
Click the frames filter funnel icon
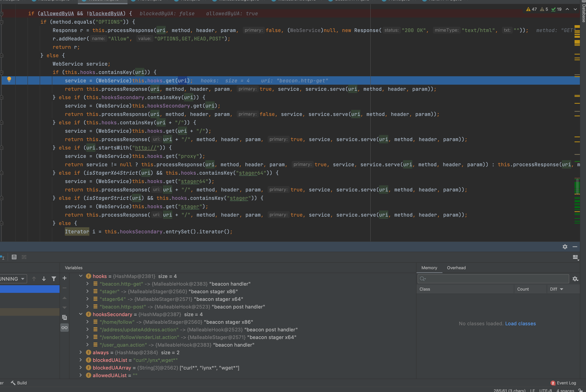click(x=54, y=279)
